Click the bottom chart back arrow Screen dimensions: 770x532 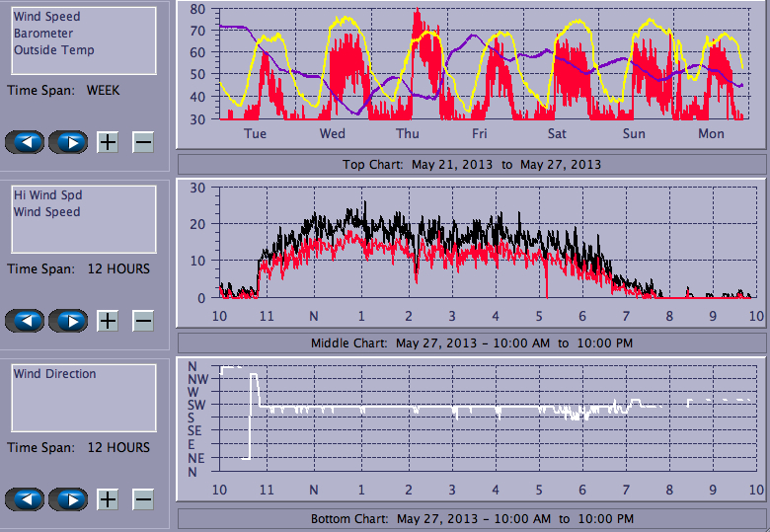[25, 499]
